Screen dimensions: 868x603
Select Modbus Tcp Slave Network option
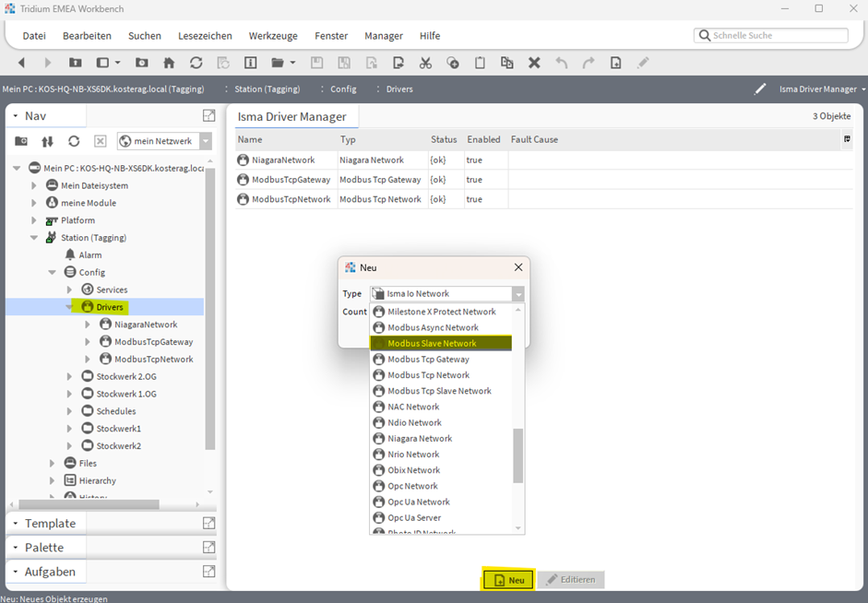pos(441,391)
